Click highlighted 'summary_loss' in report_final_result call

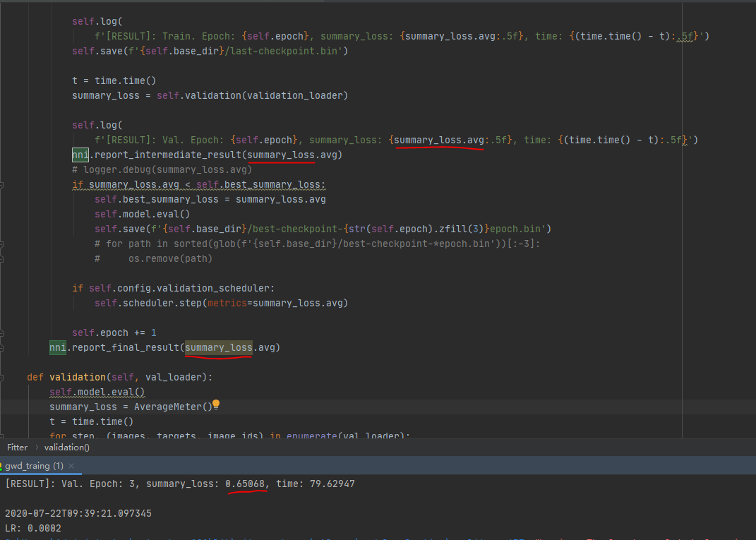pos(218,347)
